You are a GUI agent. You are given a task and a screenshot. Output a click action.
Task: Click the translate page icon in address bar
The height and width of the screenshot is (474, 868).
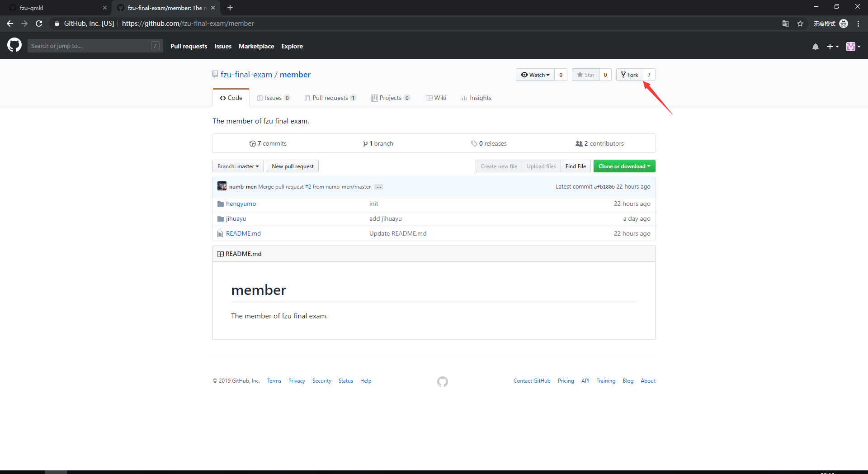tap(786, 24)
